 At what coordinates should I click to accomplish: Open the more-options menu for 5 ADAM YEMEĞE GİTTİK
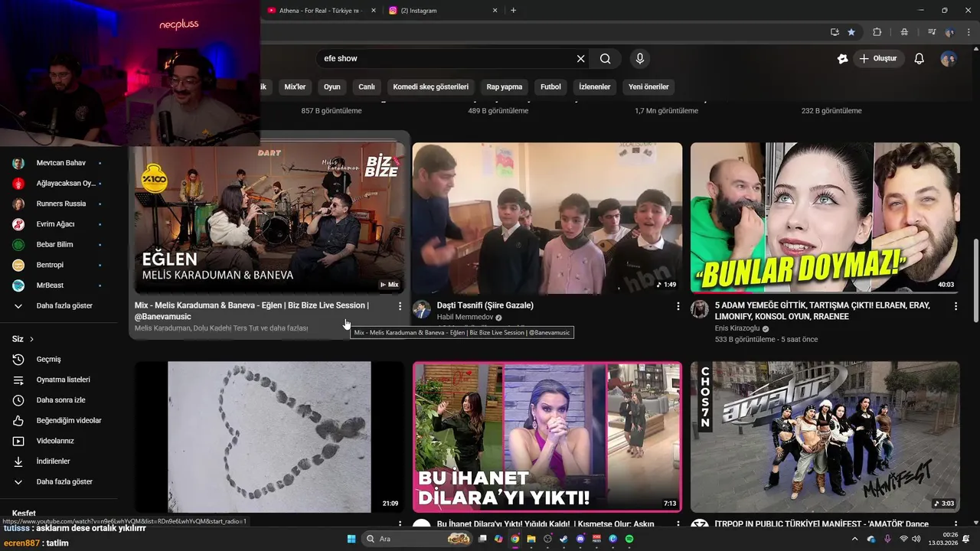point(955,306)
